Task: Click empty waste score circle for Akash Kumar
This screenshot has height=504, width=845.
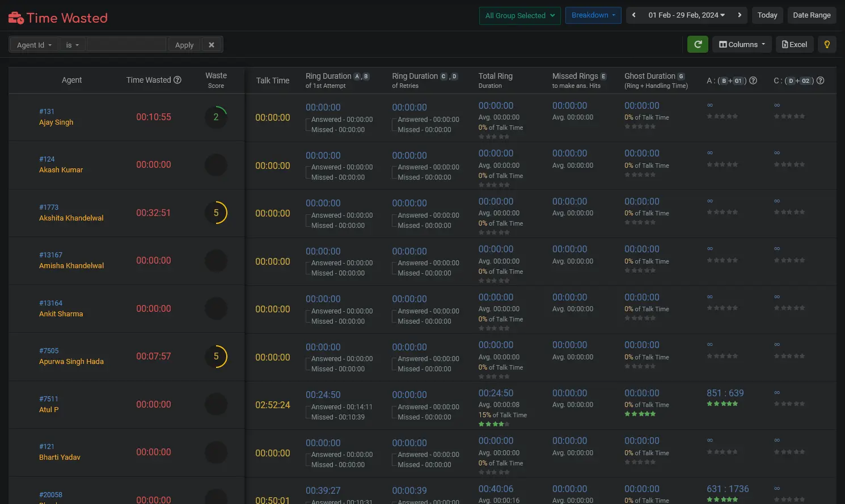Action: (x=216, y=165)
